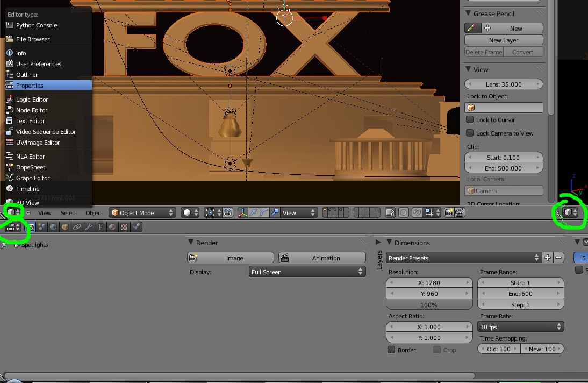
Task: Click the proportional editing circle icon
Action: click(404, 213)
